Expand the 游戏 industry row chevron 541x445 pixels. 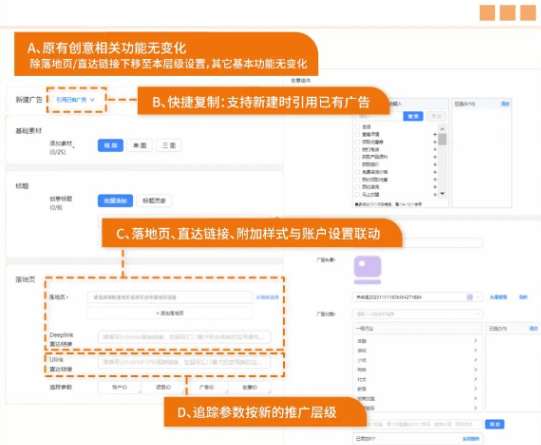click(x=475, y=350)
